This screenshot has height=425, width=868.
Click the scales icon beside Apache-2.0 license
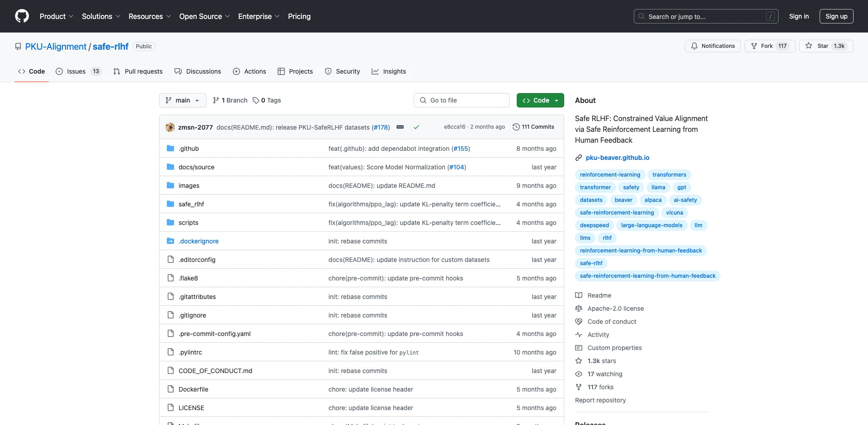579,308
